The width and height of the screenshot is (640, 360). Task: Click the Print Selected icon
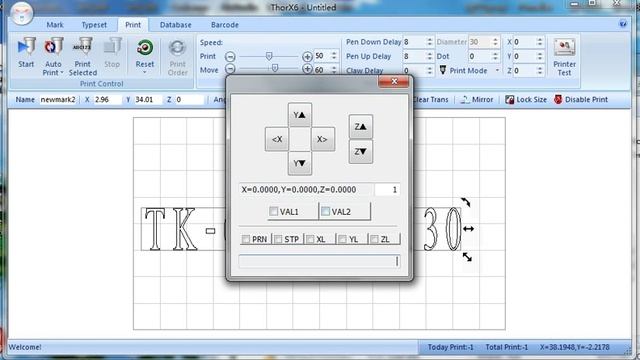[x=83, y=48]
